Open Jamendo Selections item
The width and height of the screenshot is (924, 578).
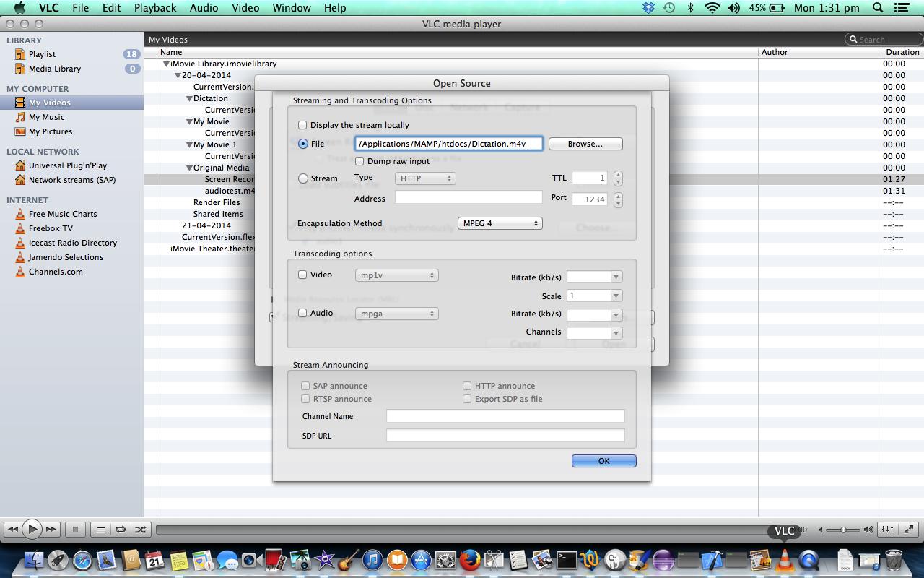pyautogui.click(x=65, y=257)
